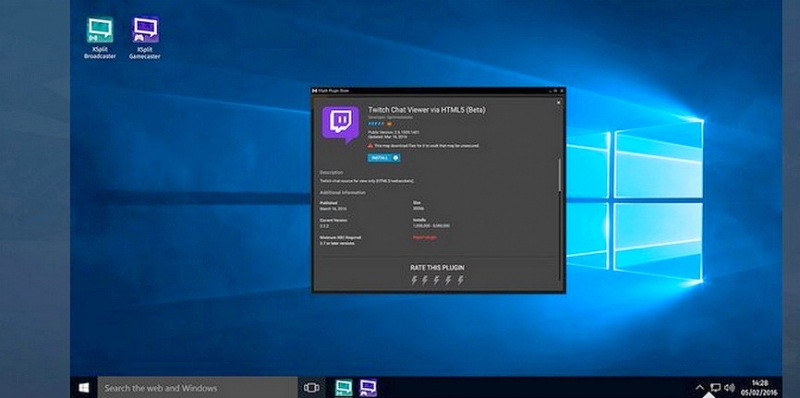Click the Search the web and Windows box

coord(197,388)
